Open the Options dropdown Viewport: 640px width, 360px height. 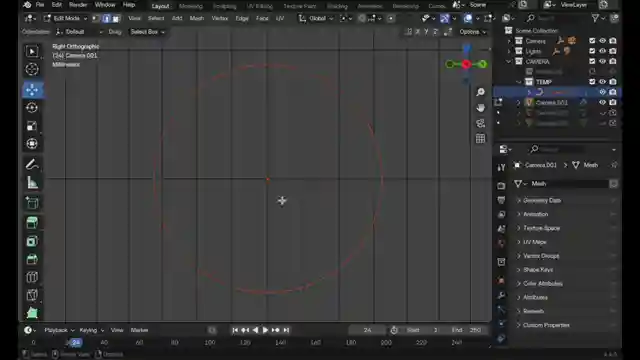click(x=472, y=32)
